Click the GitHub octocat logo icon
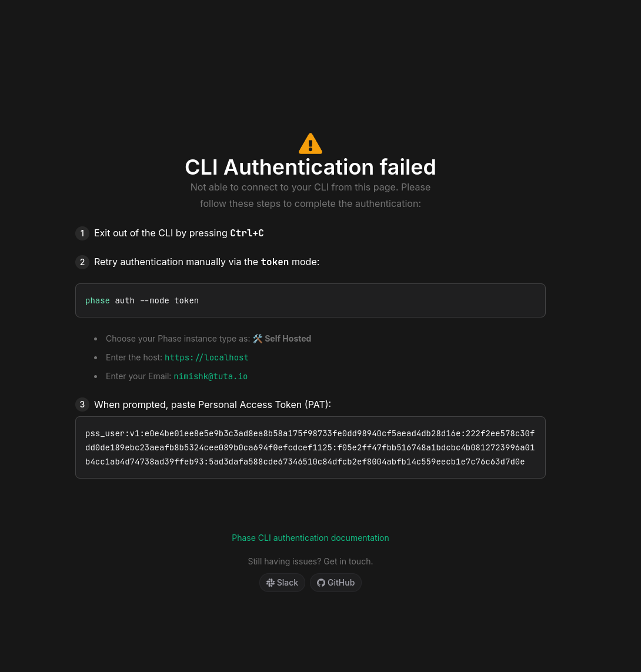641x672 pixels. [x=321, y=583]
